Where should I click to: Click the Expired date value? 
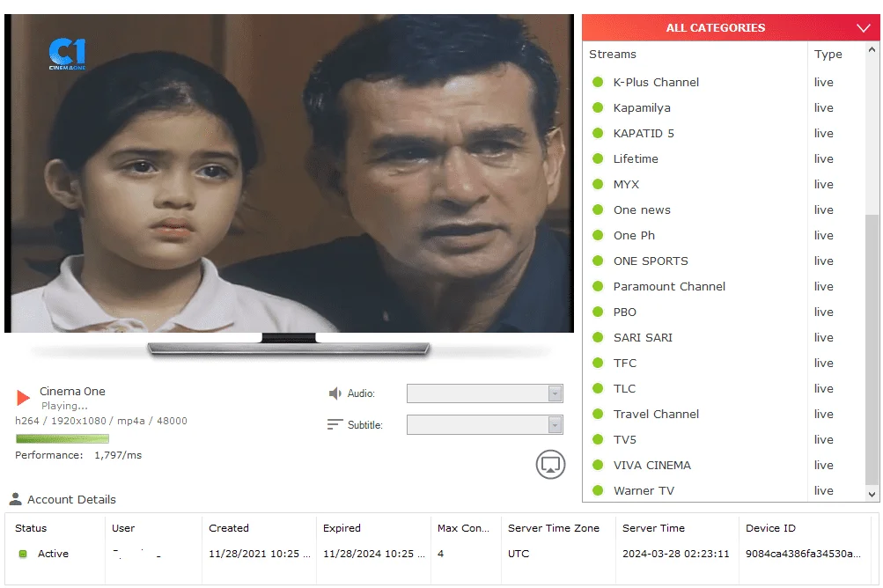(374, 554)
